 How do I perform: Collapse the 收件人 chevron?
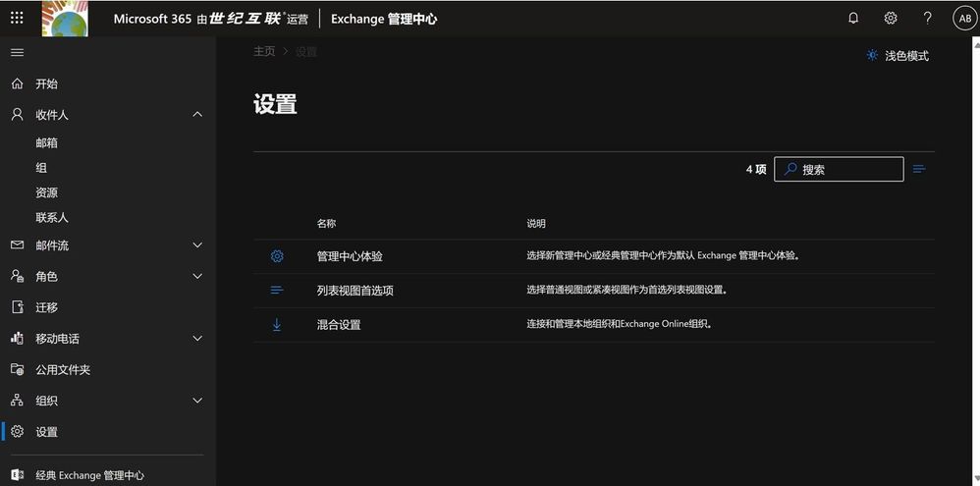197,114
